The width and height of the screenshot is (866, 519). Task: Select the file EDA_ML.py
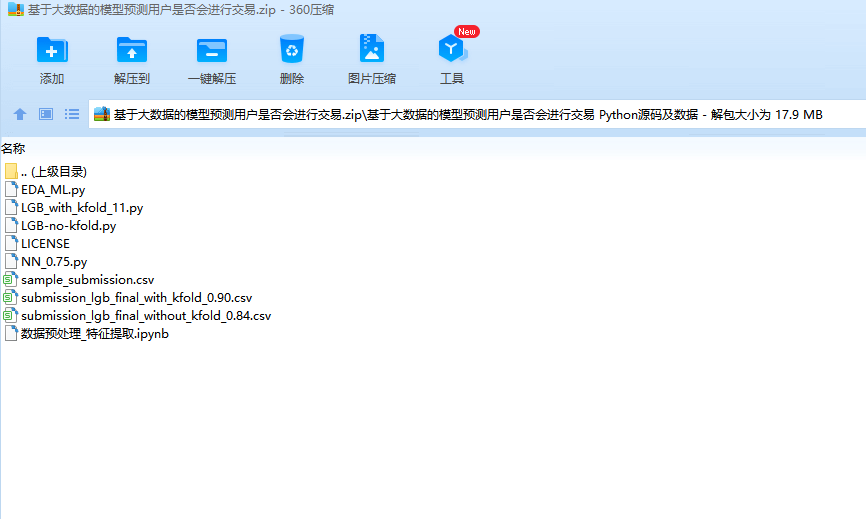pos(45,190)
